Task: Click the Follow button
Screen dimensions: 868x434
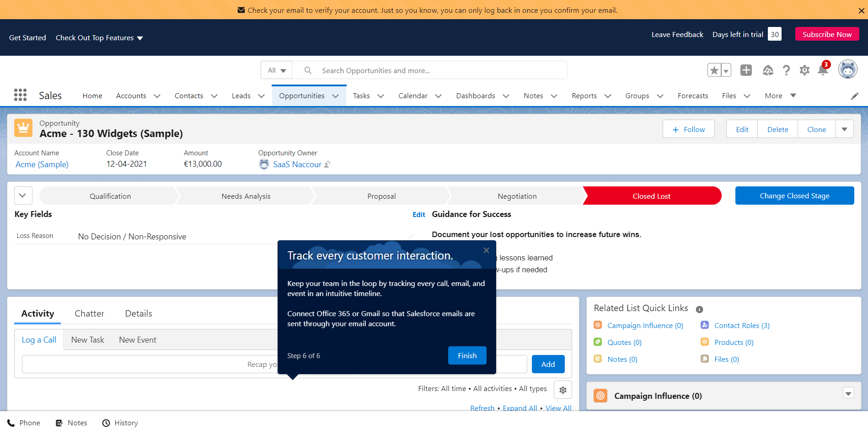Action: (x=689, y=129)
